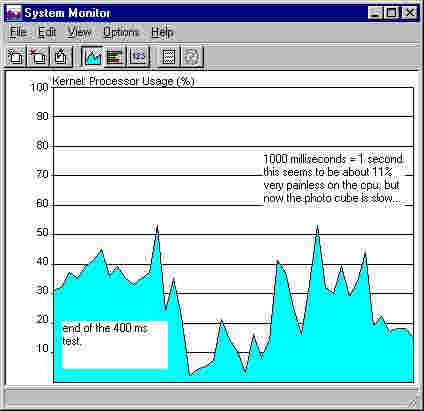Viewport: 424px width, 411px height.
Task: Click the grayed-out toolbar icon
Action: pos(191,56)
